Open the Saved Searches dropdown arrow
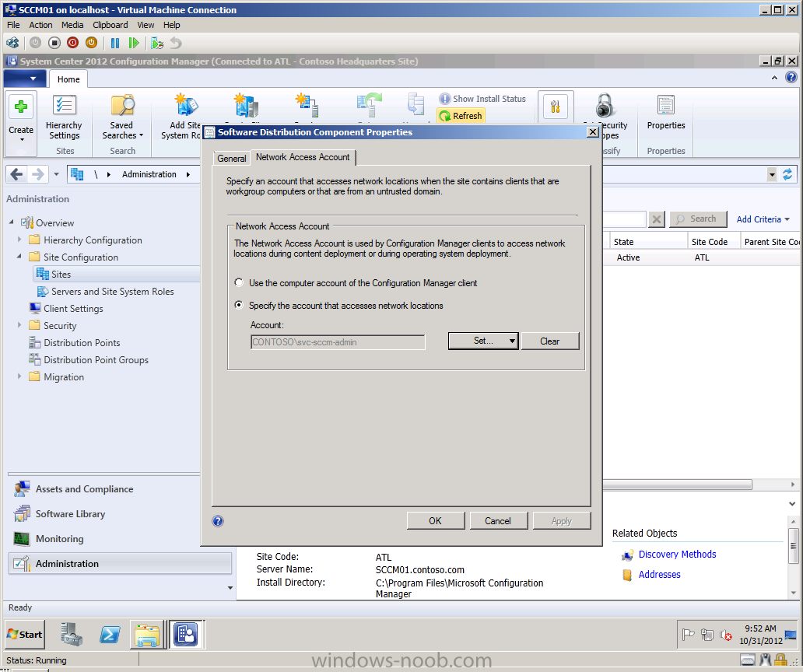This screenshot has height=672, width=803. pos(142,135)
